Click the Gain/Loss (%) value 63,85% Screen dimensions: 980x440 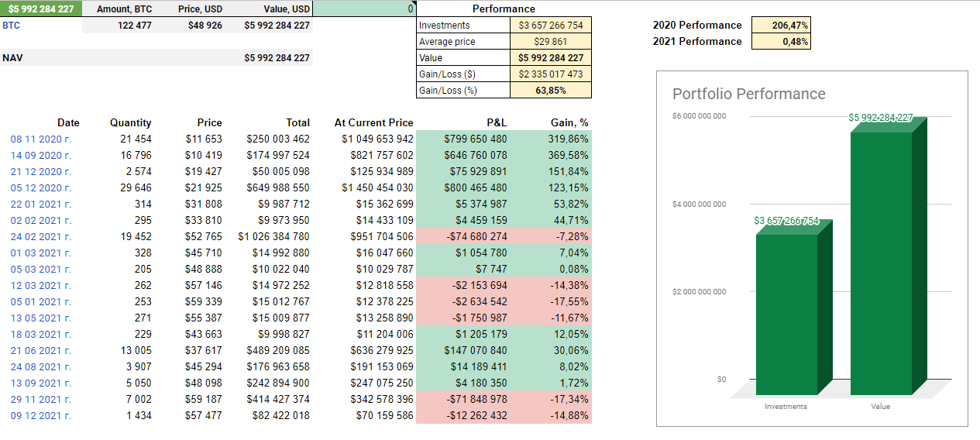(550, 91)
